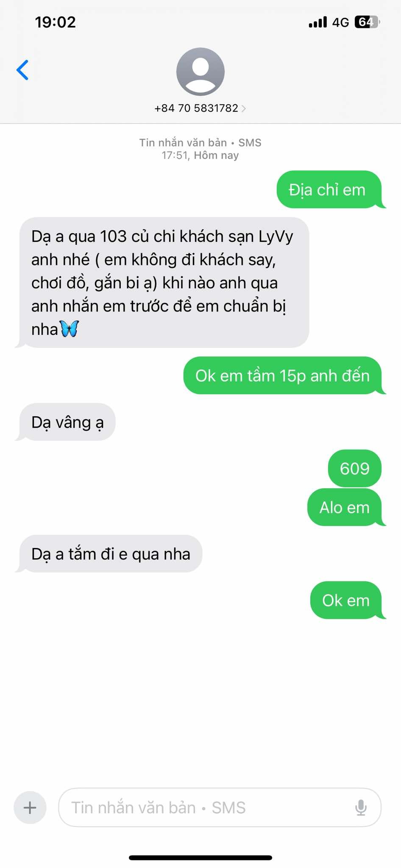Open phone number +84 70 5831782

click(196, 108)
